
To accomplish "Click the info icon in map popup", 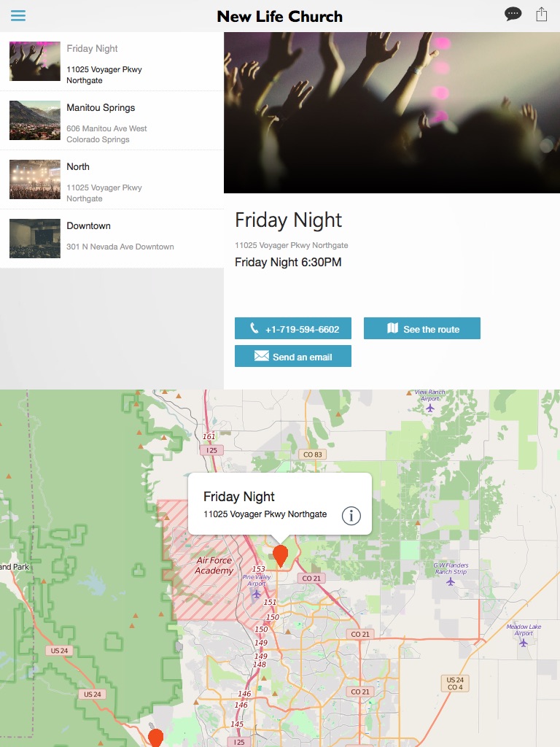I will (x=351, y=516).
